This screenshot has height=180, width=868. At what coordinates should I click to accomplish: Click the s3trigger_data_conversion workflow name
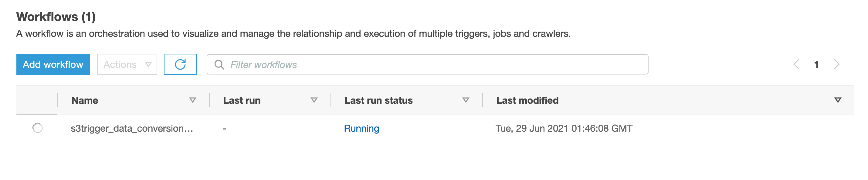click(x=132, y=128)
